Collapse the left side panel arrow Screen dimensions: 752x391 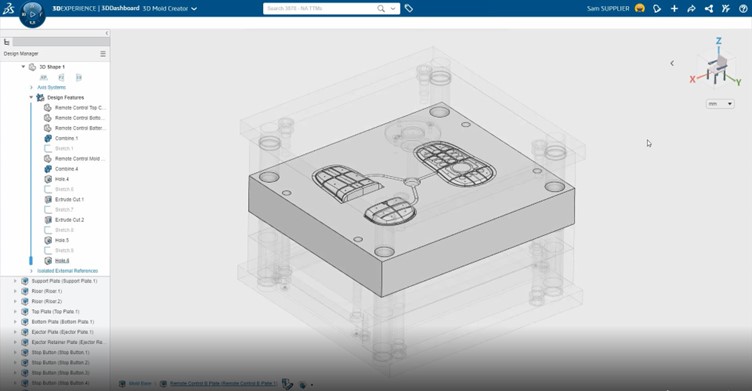(106, 33)
